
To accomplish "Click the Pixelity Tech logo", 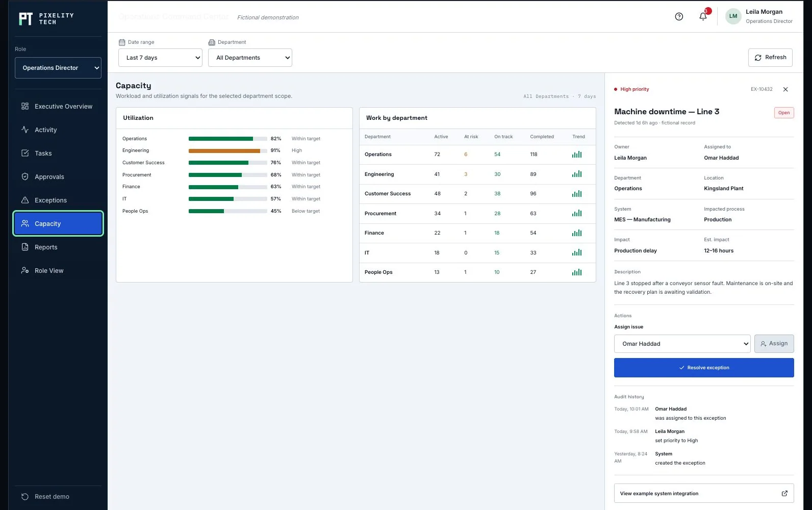I will [x=46, y=19].
